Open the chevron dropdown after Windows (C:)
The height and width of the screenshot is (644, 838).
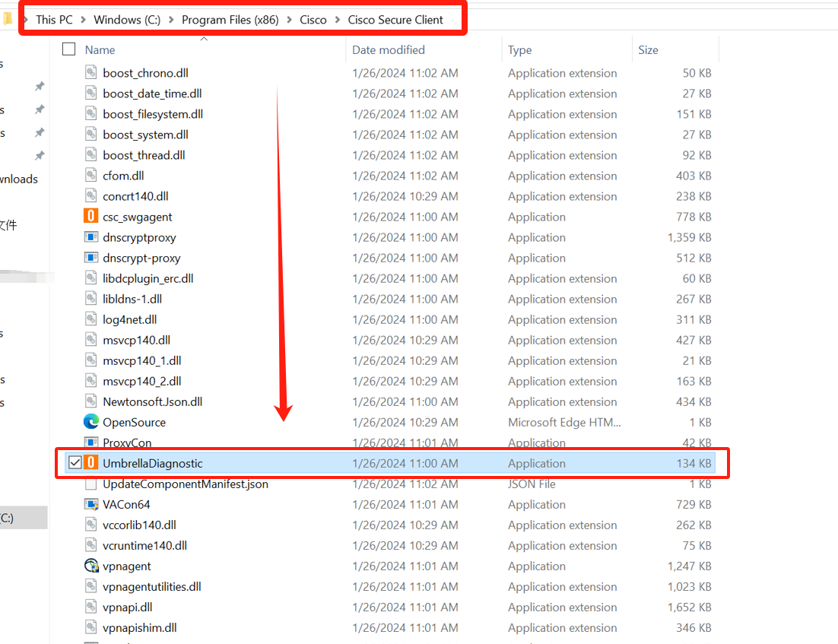171,20
